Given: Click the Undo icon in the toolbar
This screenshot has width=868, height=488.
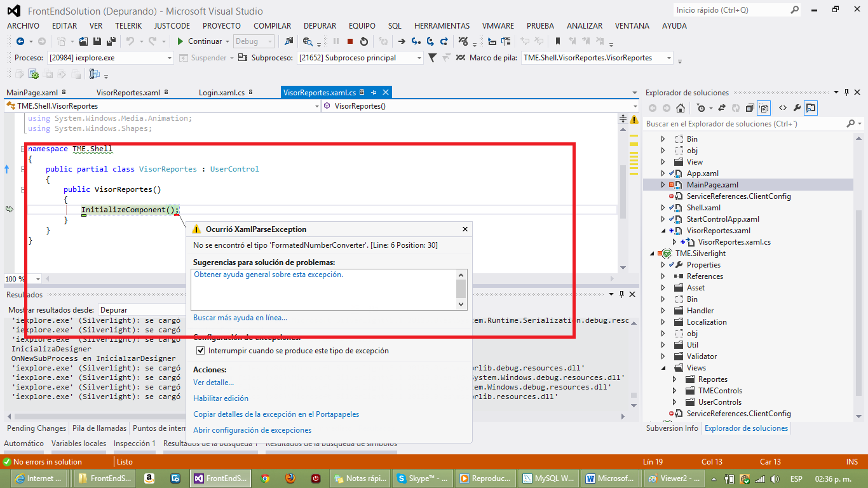Looking at the screenshot, I should [130, 41].
